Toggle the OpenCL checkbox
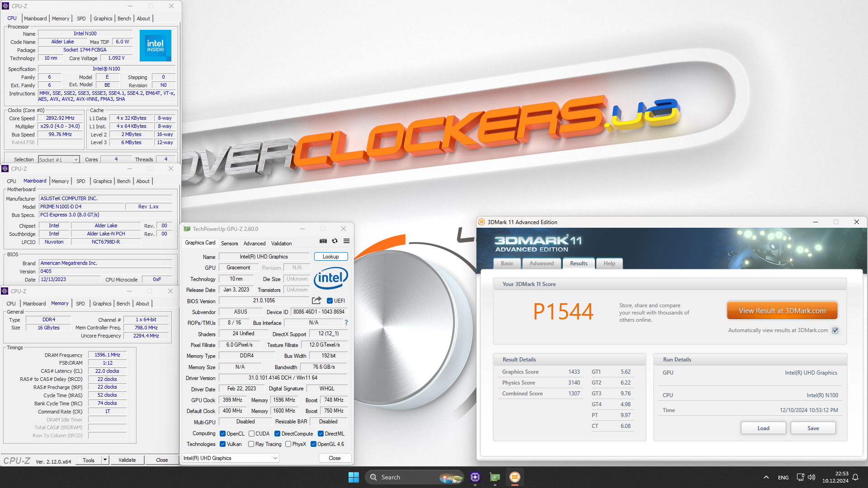 point(222,434)
